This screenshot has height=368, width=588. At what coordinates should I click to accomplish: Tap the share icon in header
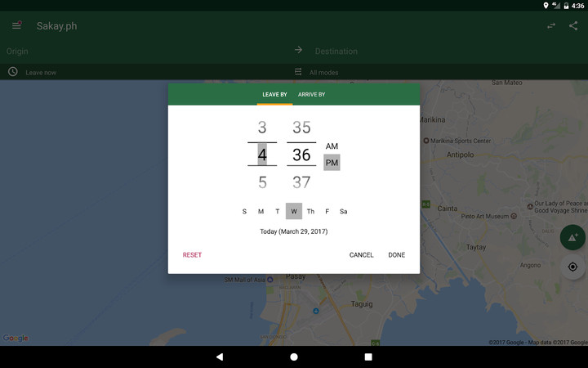point(573,25)
